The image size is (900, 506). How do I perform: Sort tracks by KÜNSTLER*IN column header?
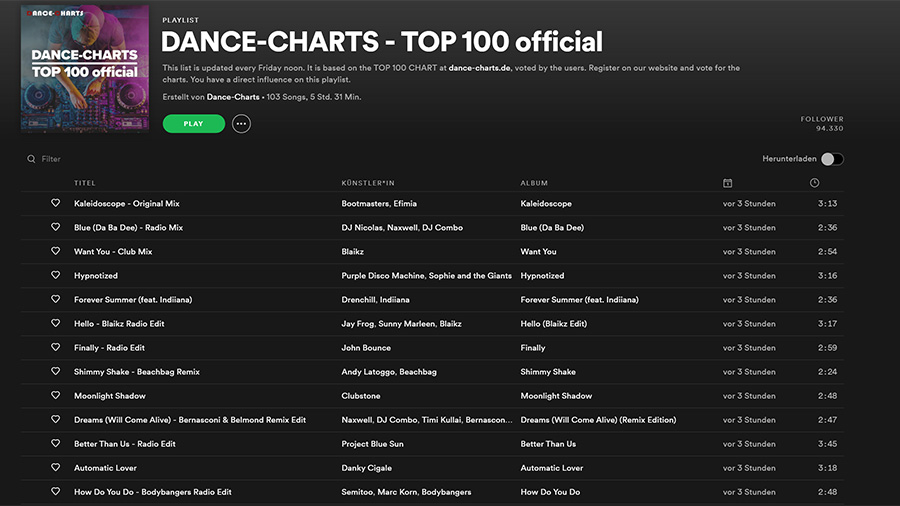(368, 183)
